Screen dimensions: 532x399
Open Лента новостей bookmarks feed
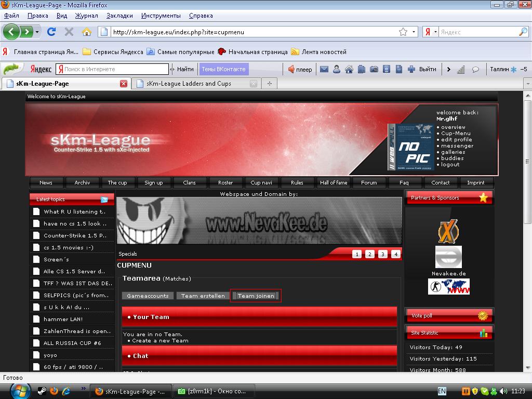(320, 52)
